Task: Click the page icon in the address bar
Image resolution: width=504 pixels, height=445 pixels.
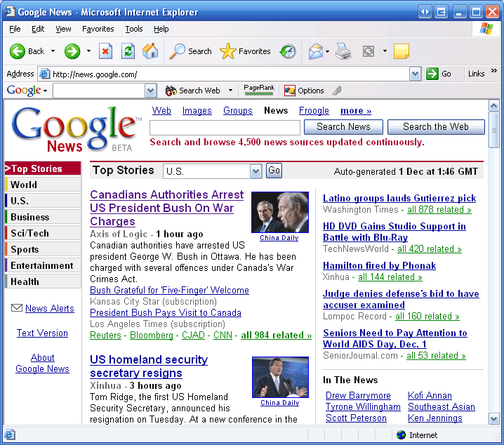Action: coord(44,74)
